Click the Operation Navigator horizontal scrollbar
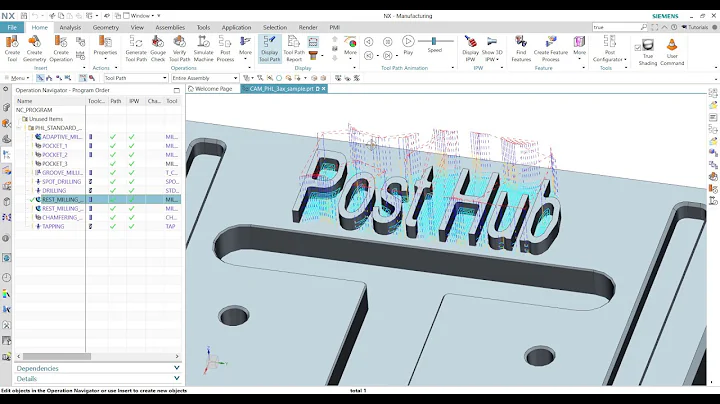The width and height of the screenshot is (720, 404). [57, 356]
